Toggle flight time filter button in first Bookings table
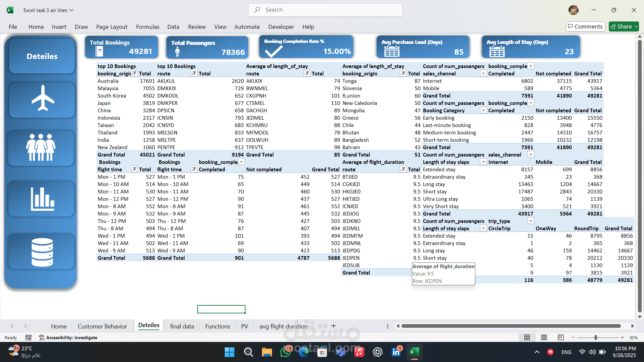The image size is (644, 362). click(134, 169)
